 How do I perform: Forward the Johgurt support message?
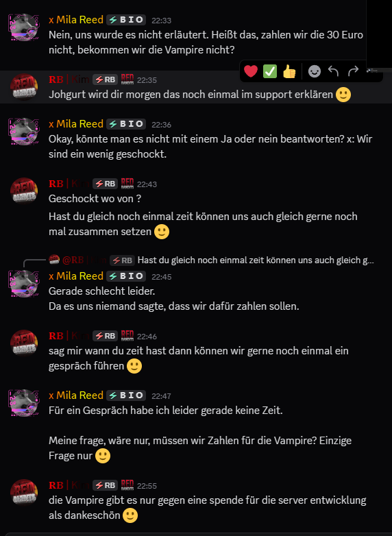coord(354,71)
